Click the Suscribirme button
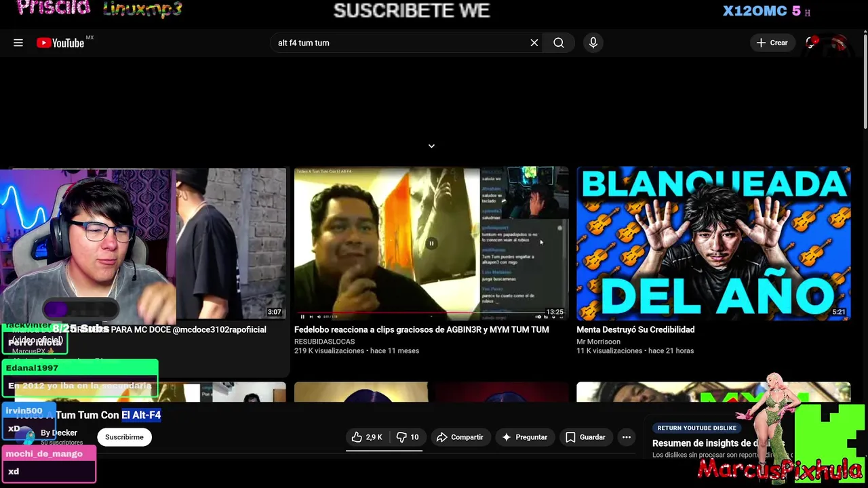The width and height of the screenshot is (868, 488). (x=124, y=437)
